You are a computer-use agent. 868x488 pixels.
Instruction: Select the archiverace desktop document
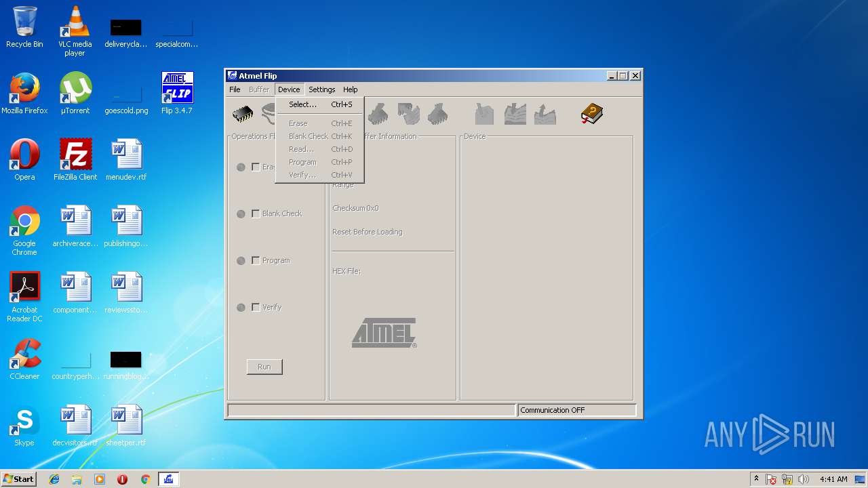(x=75, y=226)
